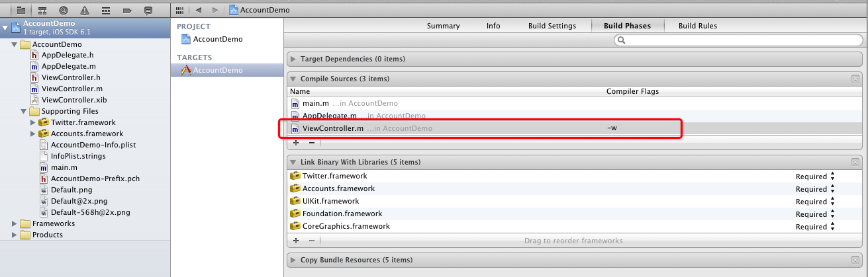Image resolution: width=868 pixels, height=277 pixels.
Task: Click the build phases search field
Action: click(738, 40)
